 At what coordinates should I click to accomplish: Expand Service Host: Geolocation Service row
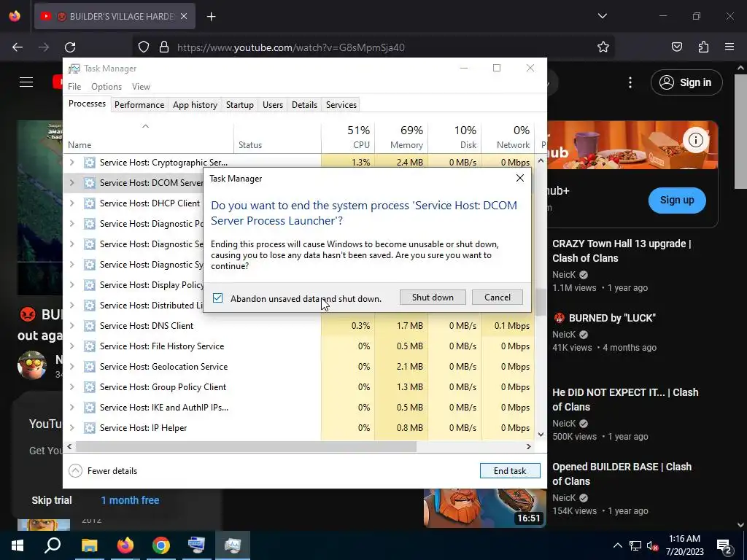coord(72,367)
